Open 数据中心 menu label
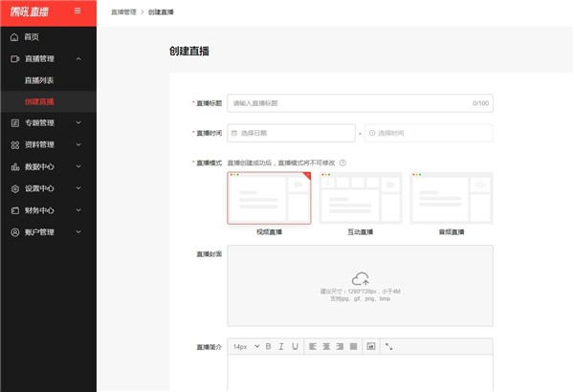This screenshot has height=392, width=574. coord(39,167)
